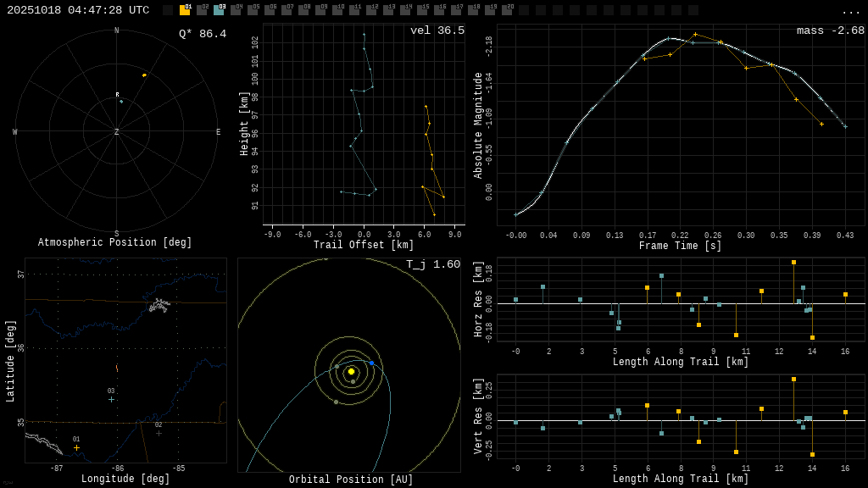The height and width of the screenshot is (488, 868).
Task: Click the teal meteor marker near R
Action: point(121,102)
